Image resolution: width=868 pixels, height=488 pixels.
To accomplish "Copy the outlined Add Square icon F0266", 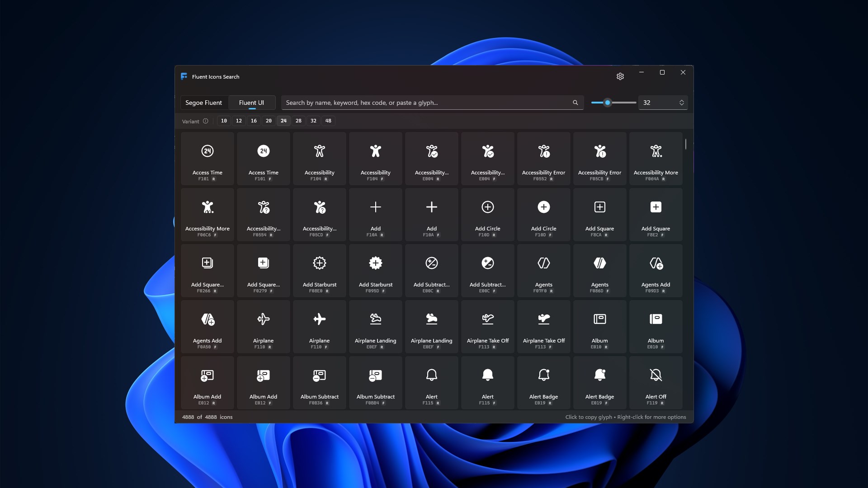I will click(x=208, y=271).
